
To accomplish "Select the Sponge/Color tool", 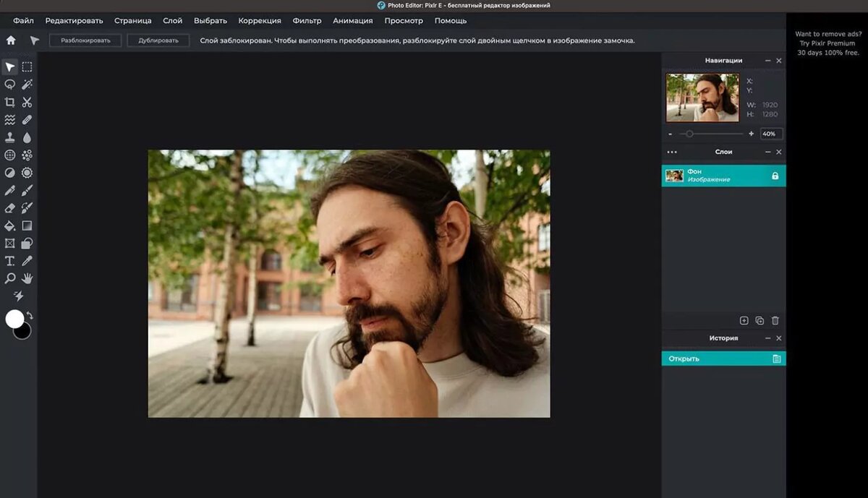I will (x=27, y=173).
